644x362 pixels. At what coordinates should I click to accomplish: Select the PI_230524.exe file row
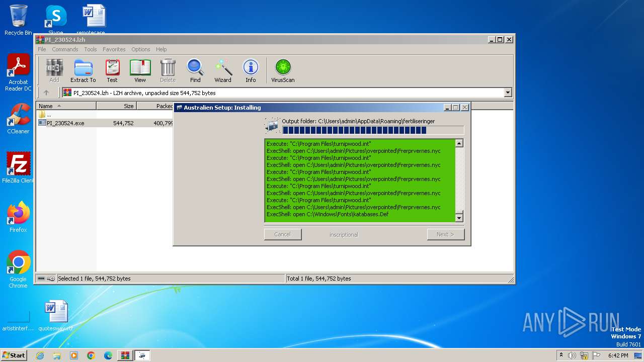(x=105, y=123)
